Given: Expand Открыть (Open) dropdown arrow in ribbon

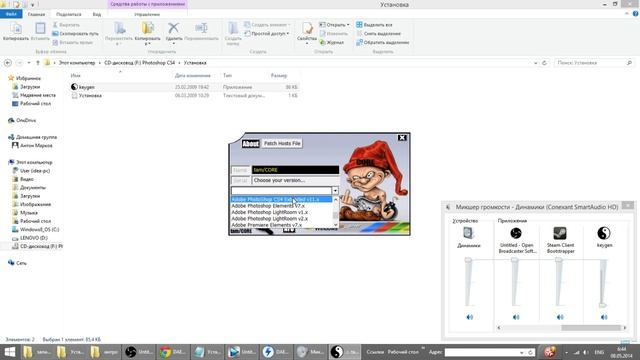Looking at the screenshot, I should click(x=348, y=25).
